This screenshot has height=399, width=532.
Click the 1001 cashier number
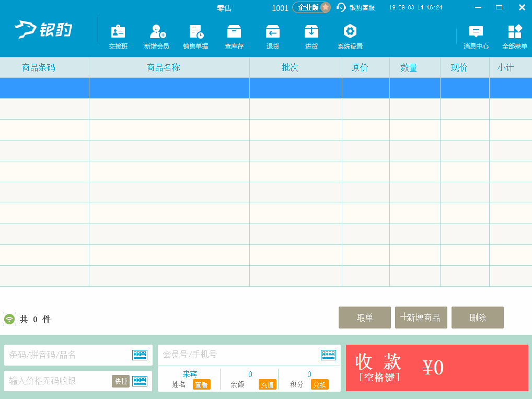[x=280, y=8]
